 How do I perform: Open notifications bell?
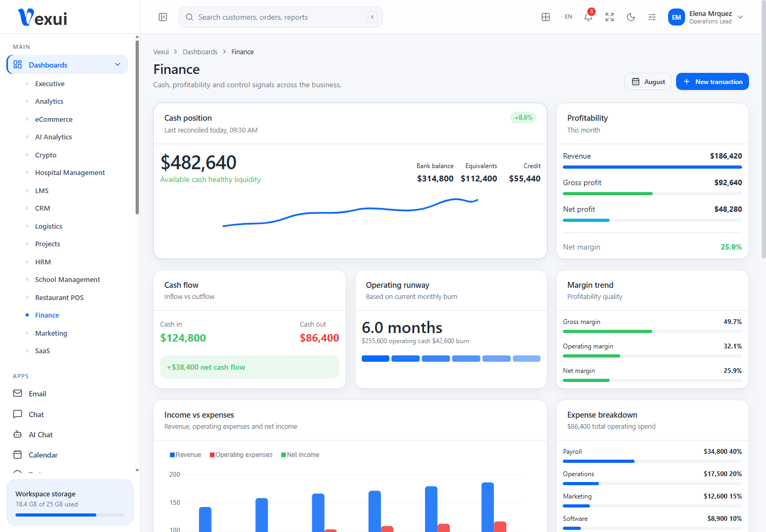coord(588,17)
